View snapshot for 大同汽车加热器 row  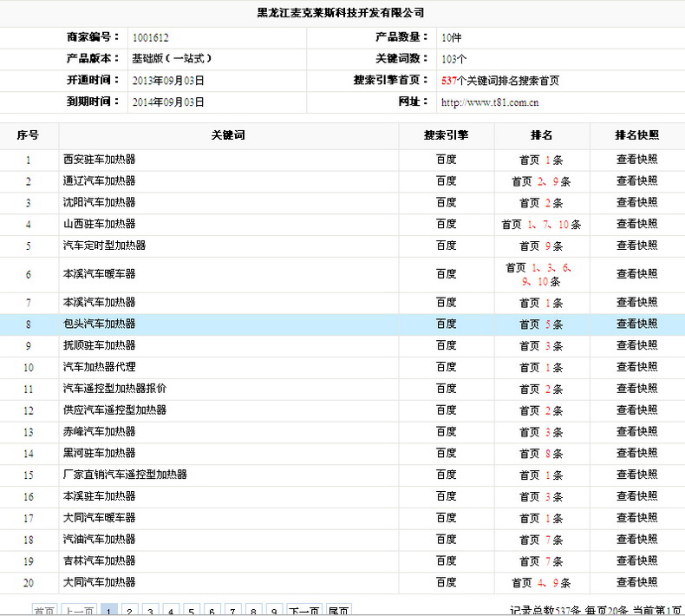tap(636, 582)
